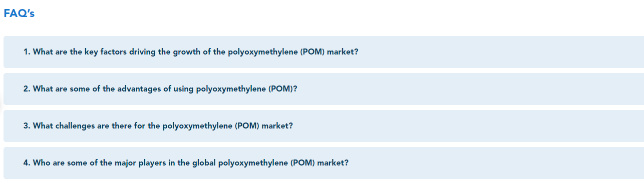The width and height of the screenshot is (644, 184).
Task: Toggle the 'What challenges are there' panel
Action: click(324, 126)
